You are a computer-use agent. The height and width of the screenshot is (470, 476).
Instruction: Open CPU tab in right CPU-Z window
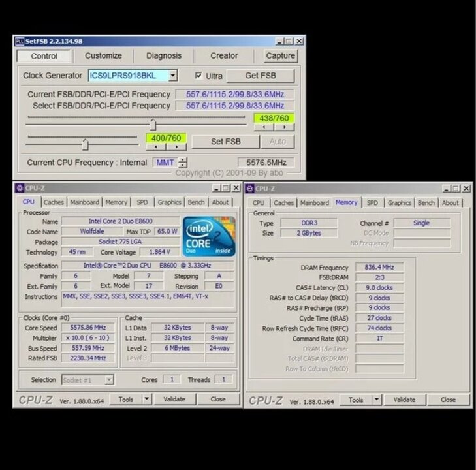click(259, 203)
